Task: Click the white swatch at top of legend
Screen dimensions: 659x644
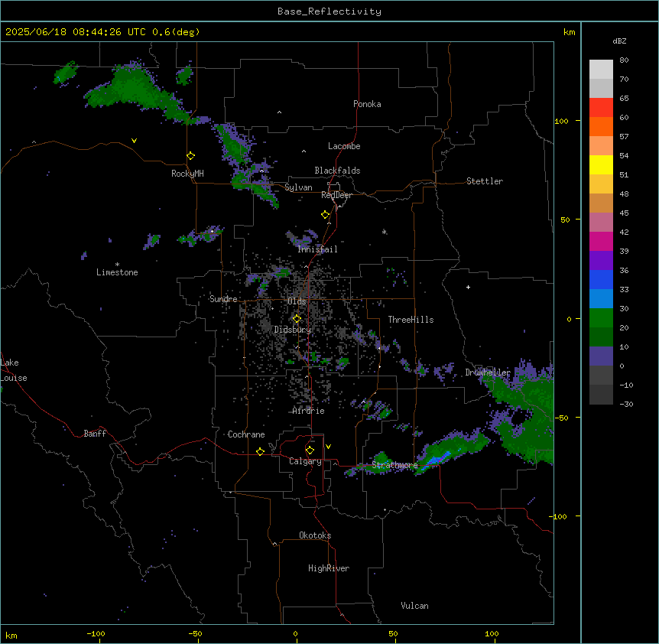Action: coord(601,70)
